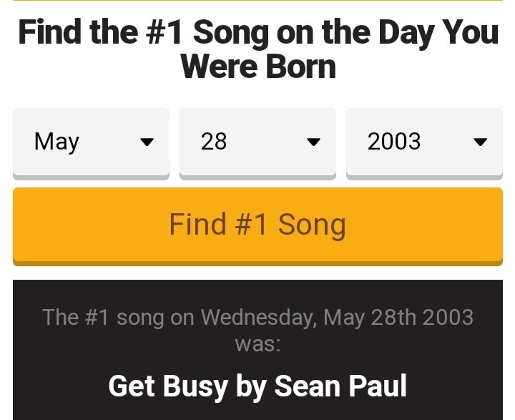The image size is (515, 420).
Task: Select the 'Were Born' heading line
Action: [x=257, y=67]
